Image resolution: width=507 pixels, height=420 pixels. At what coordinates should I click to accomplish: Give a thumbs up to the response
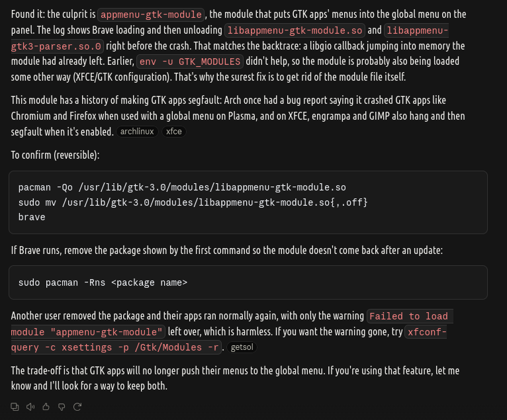coord(46,407)
